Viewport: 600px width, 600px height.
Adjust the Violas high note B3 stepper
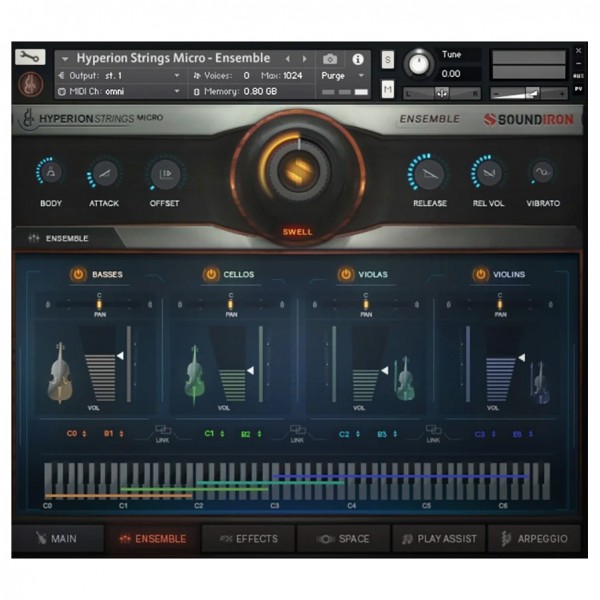pos(395,434)
